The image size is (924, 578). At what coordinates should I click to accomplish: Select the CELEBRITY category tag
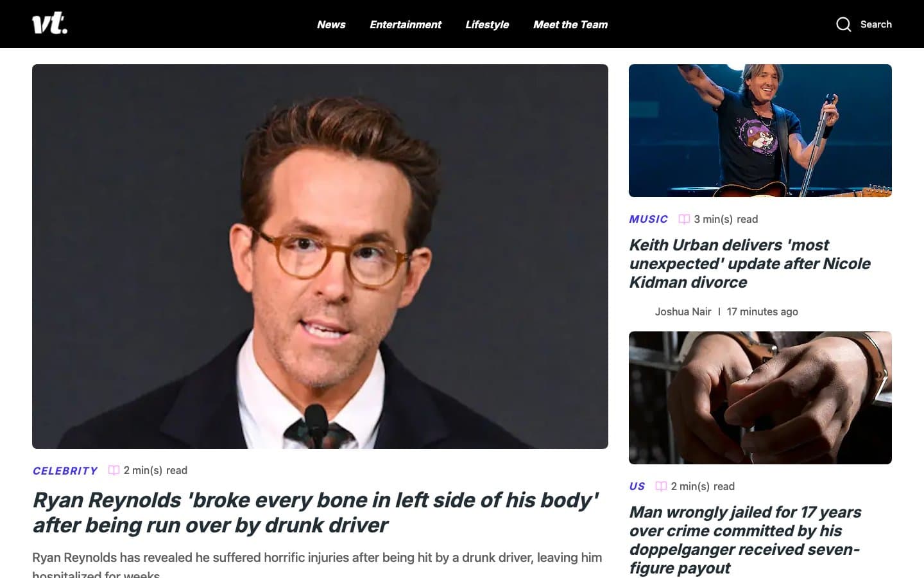pos(65,471)
